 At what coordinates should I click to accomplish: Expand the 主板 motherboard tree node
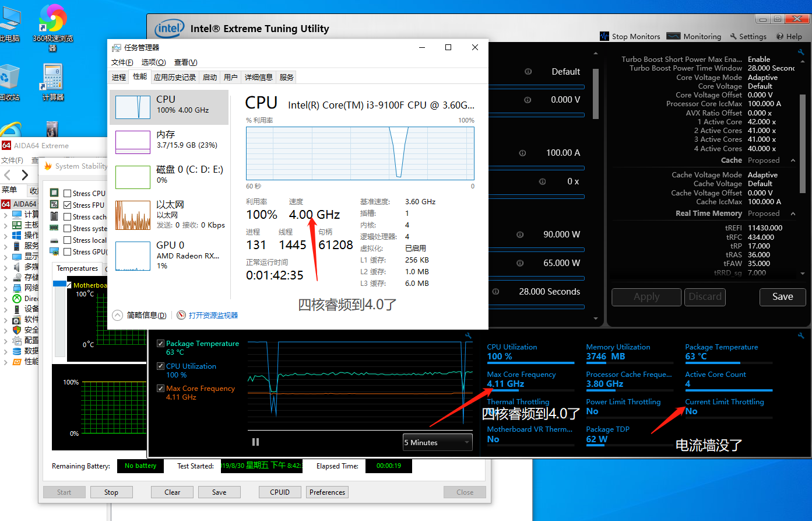pos(6,225)
